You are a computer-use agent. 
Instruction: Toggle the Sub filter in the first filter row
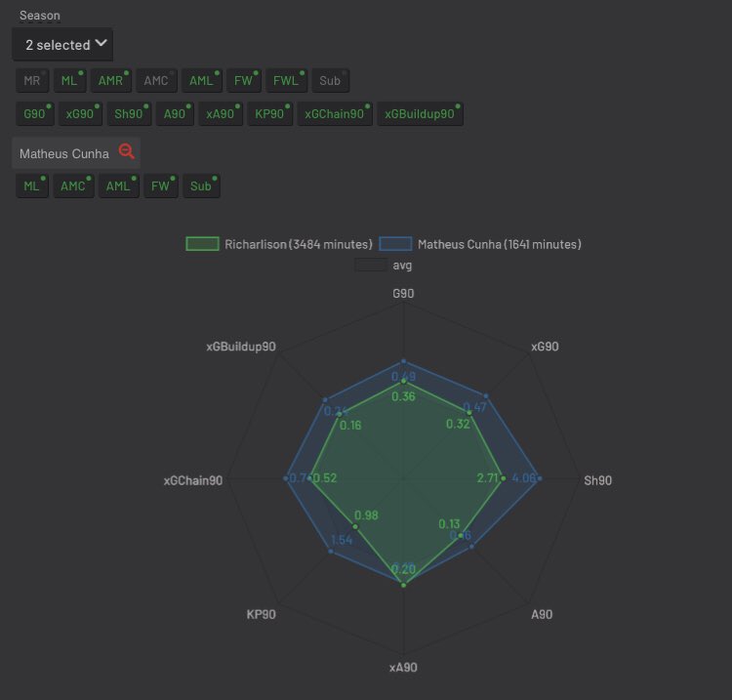(330, 80)
